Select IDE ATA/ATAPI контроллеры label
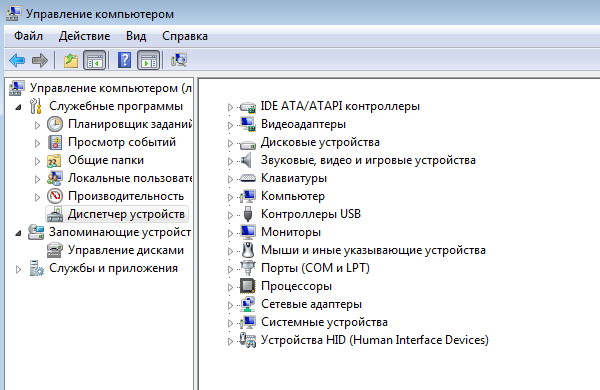The height and width of the screenshot is (390, 600). point(340,106)
